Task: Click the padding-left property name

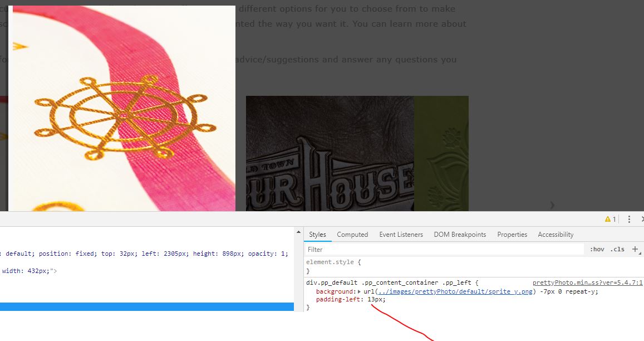Action: coord(339,299)
